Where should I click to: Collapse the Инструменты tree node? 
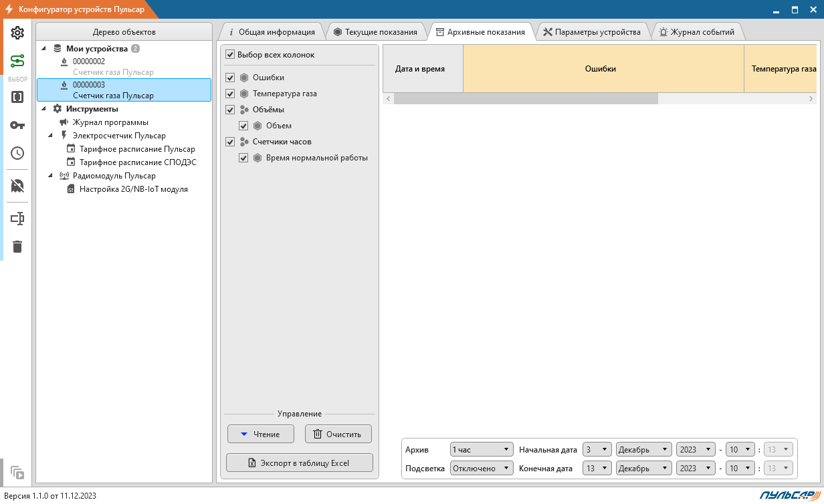point(44,109)
